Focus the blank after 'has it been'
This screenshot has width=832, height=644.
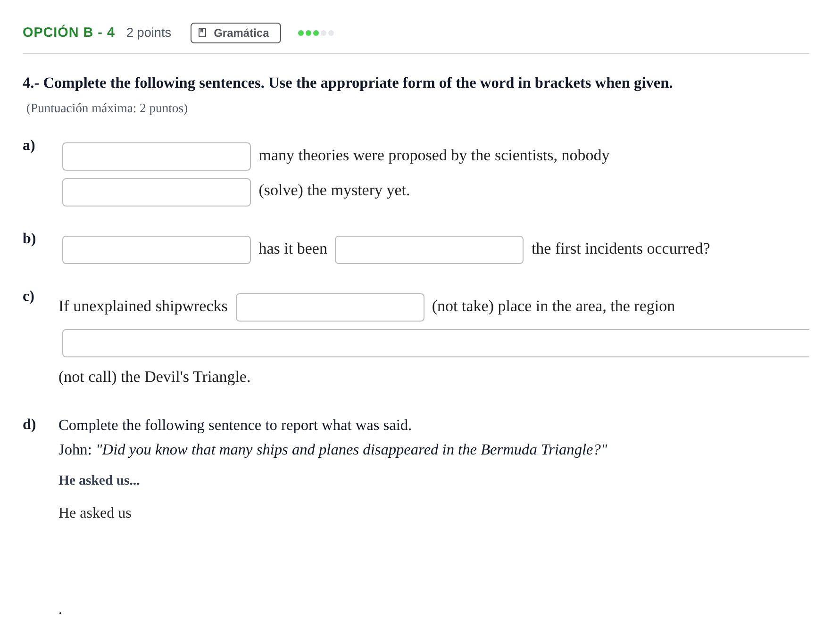click(429, 250)
